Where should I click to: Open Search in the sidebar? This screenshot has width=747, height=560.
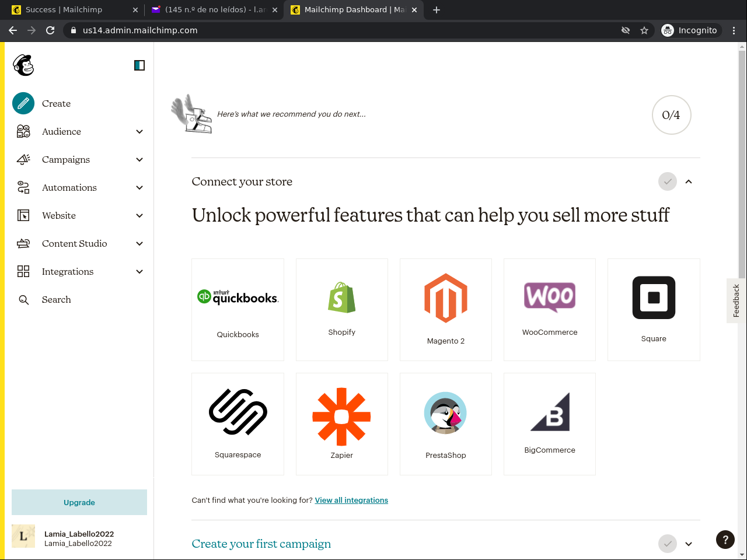(56, 300)
